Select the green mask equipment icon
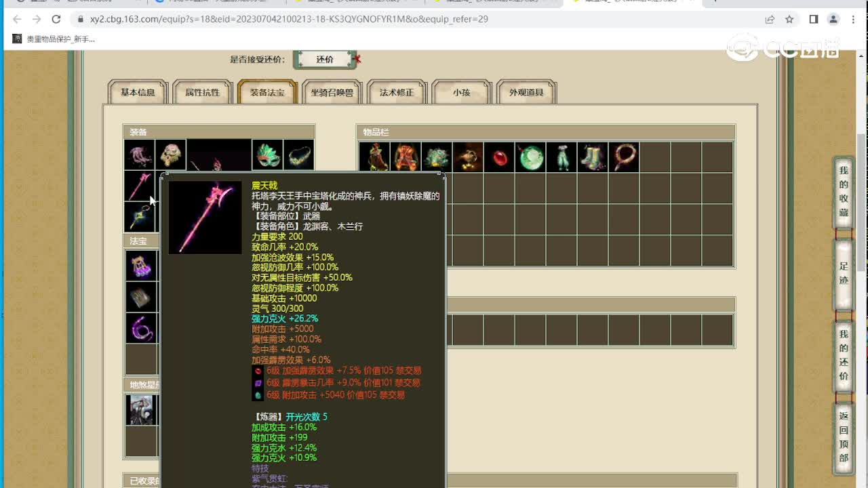 click(x=267, y=155)
